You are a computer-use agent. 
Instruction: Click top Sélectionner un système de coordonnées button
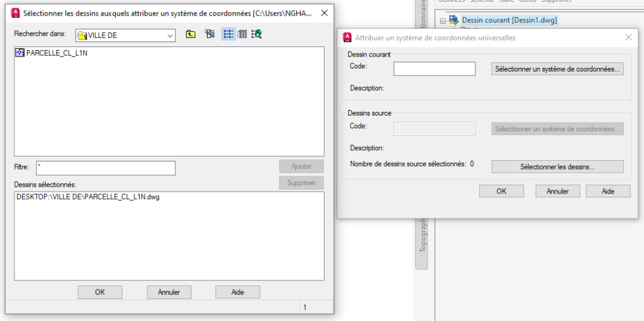coord(557,68)
